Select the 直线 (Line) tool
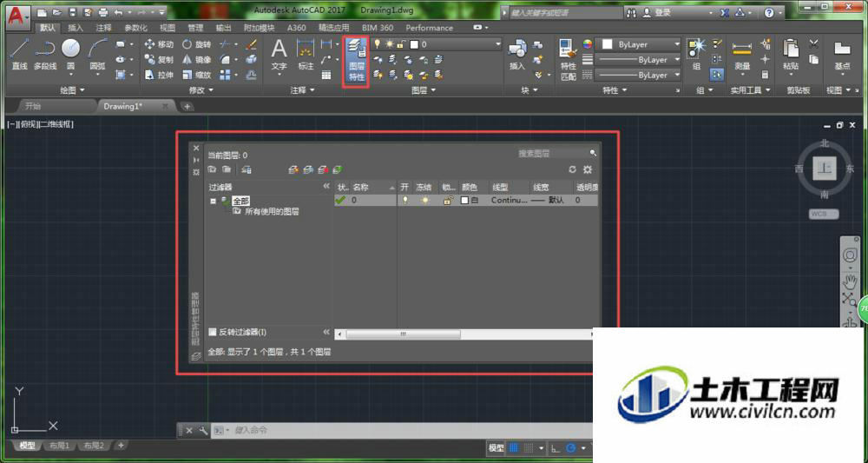The image size is (868, 463). [19, 54]
